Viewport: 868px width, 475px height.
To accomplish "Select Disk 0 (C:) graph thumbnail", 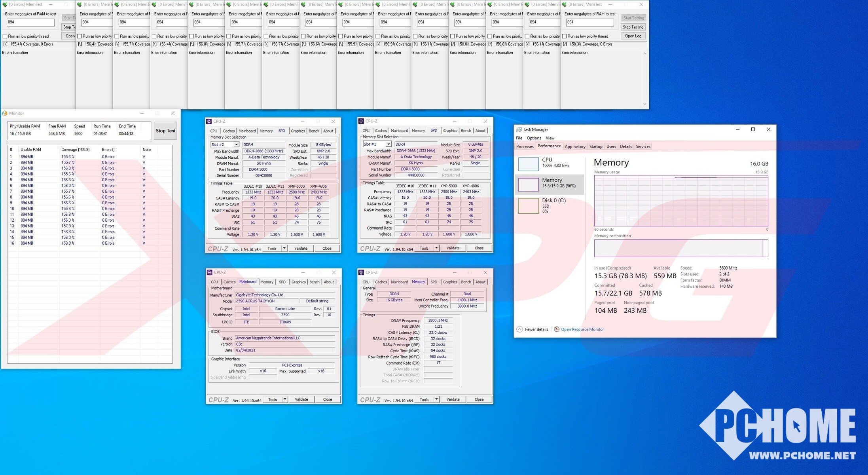I will coord(528,205).
